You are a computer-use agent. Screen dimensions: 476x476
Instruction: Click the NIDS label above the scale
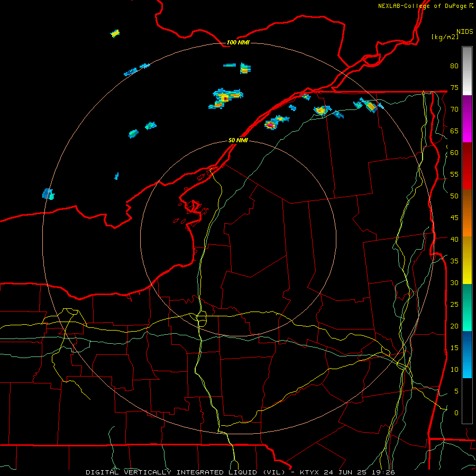pos(464,32)
